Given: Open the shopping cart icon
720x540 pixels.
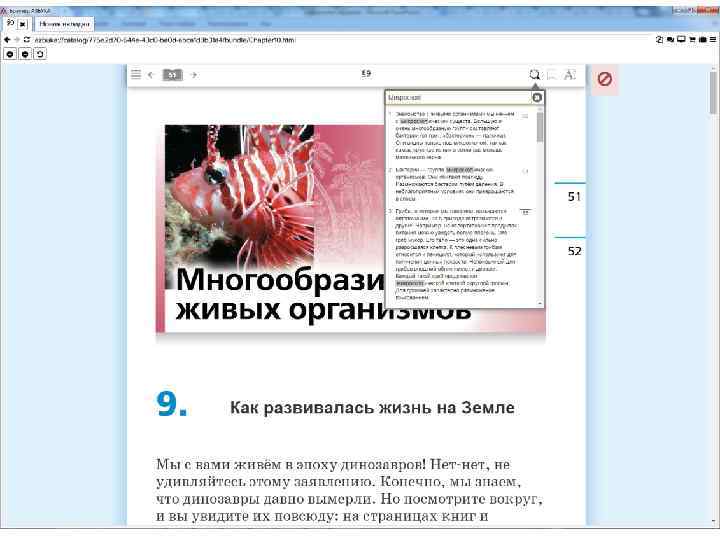Looking at the screenshot, I should pos(692,39).
